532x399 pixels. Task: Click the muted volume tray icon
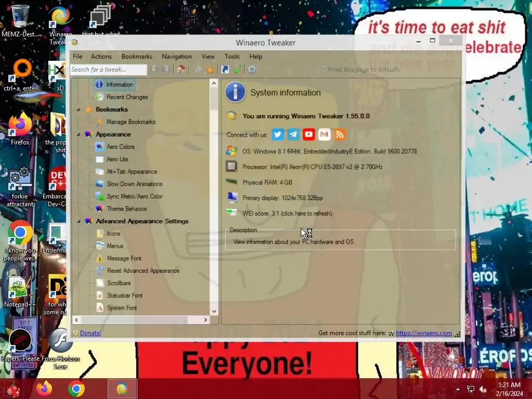coord(483,389)
